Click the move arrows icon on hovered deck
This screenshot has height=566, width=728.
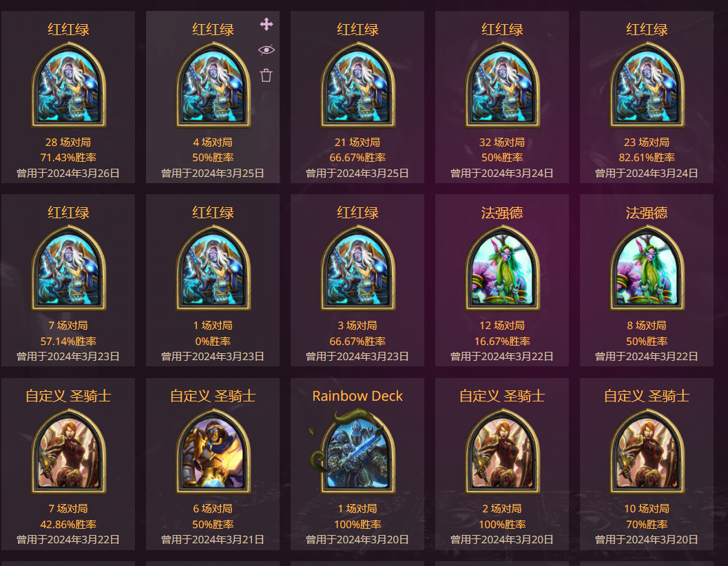pyautogui.click(x=267, y=24)
